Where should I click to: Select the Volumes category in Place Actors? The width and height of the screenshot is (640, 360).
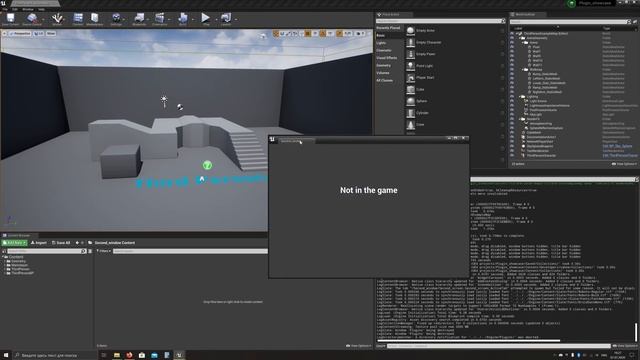pos(383,73)
